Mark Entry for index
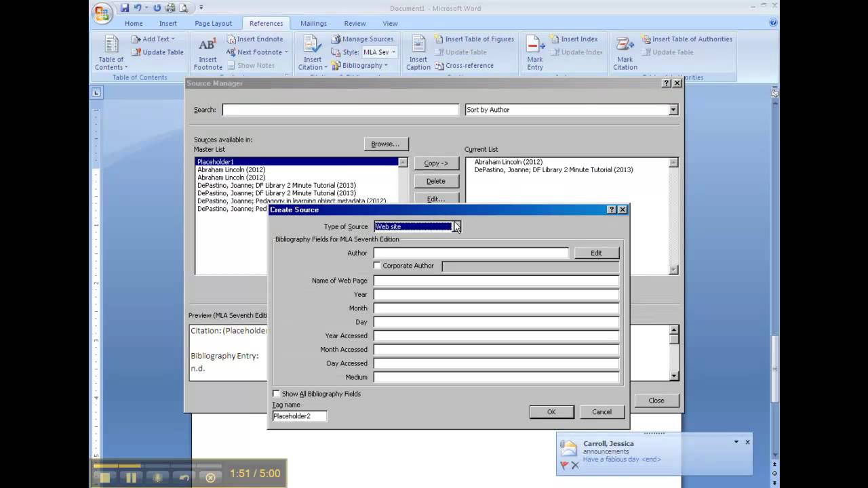 coord(535,53)
